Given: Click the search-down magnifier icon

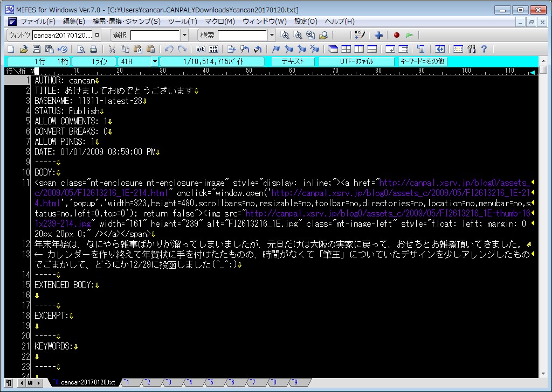Looking at the screenshot, I should [x=285, y=35].
